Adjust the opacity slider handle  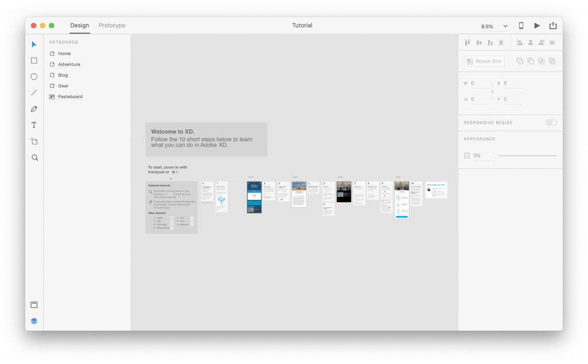pyautogui.click(x=496, y=156)
